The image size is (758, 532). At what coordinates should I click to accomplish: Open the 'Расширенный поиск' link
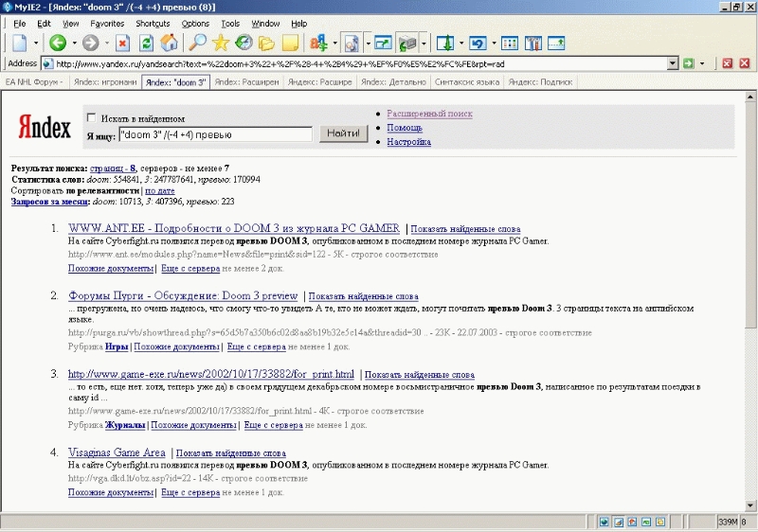[x=430, y=114]
